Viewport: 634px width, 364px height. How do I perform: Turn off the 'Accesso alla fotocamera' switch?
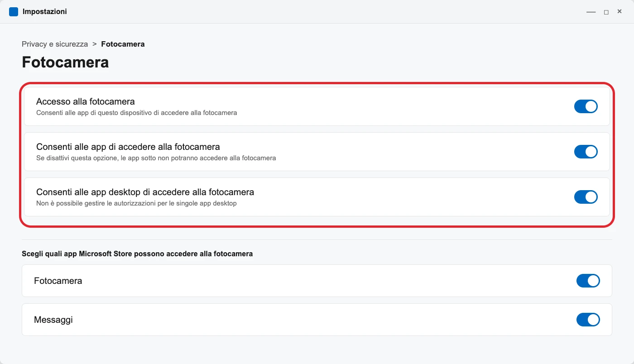[x=586, y=106]
